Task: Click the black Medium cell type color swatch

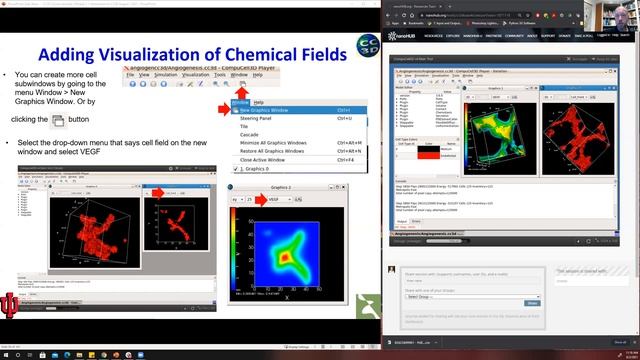Action: 429,149
